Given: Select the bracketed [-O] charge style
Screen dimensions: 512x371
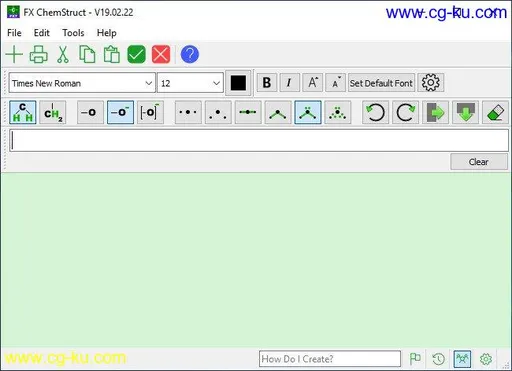Looking at the screenshot, I should (x=150, y=112).
